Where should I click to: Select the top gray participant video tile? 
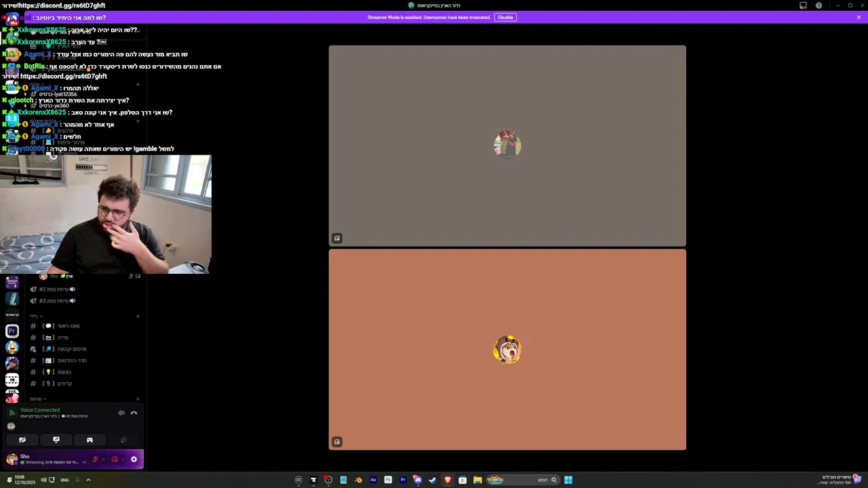point(507,146)
